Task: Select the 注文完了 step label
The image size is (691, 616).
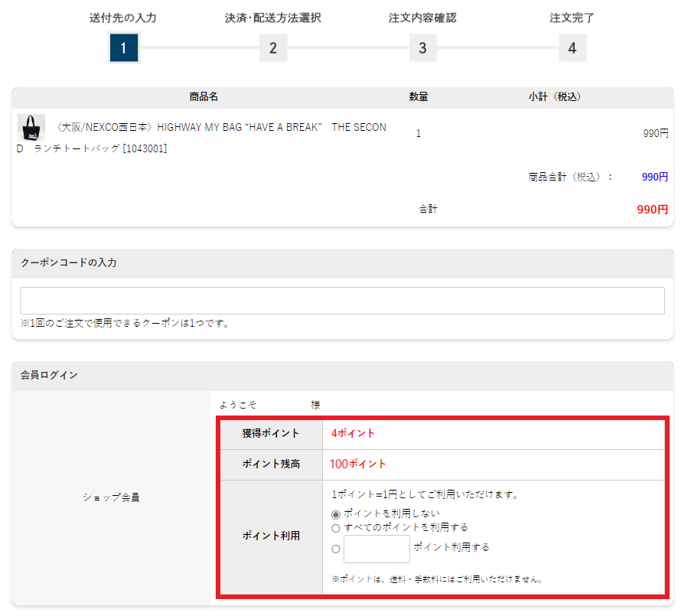Action: (x=572, y=18)
